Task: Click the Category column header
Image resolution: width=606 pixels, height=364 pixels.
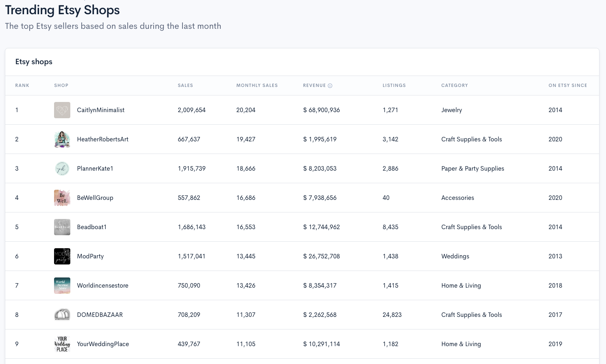Action: click(454, 86)
